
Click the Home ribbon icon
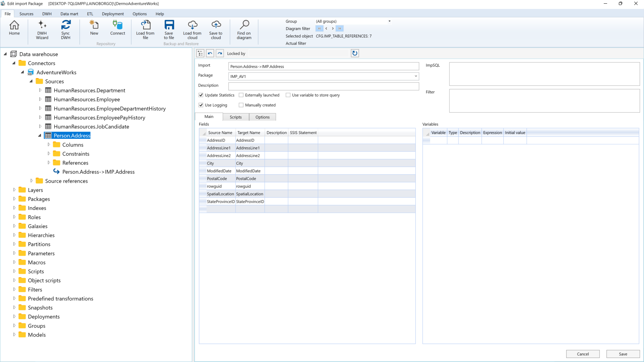pos(14,28)
